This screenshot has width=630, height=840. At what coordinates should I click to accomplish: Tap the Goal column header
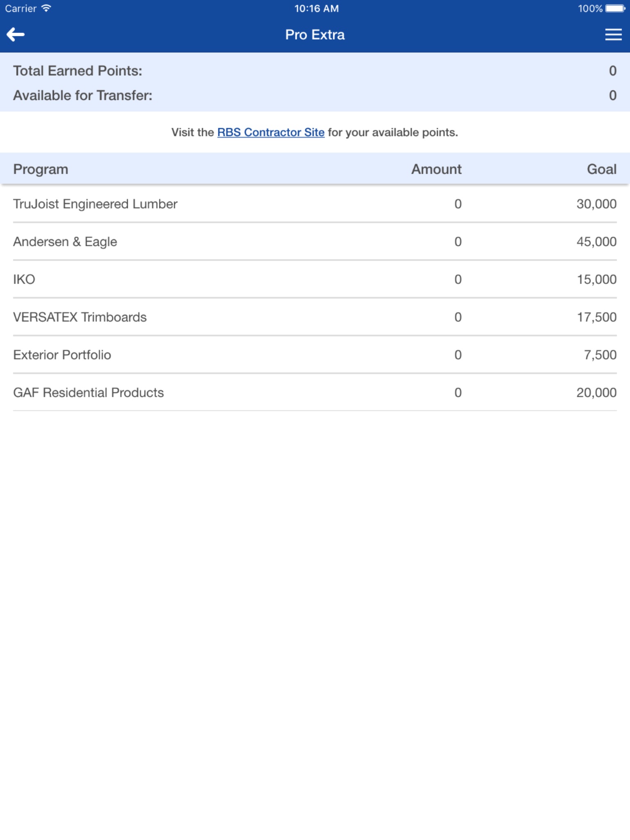602,169
